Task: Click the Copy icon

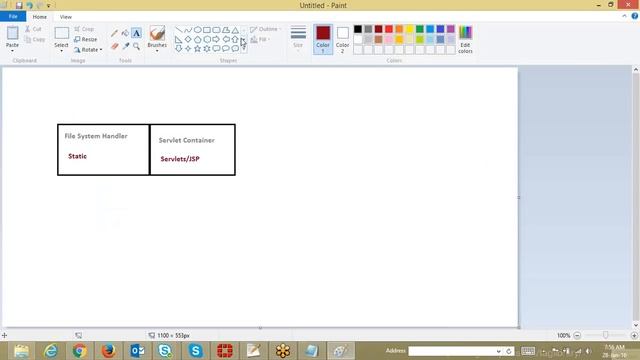Action: tap(27, 40)
